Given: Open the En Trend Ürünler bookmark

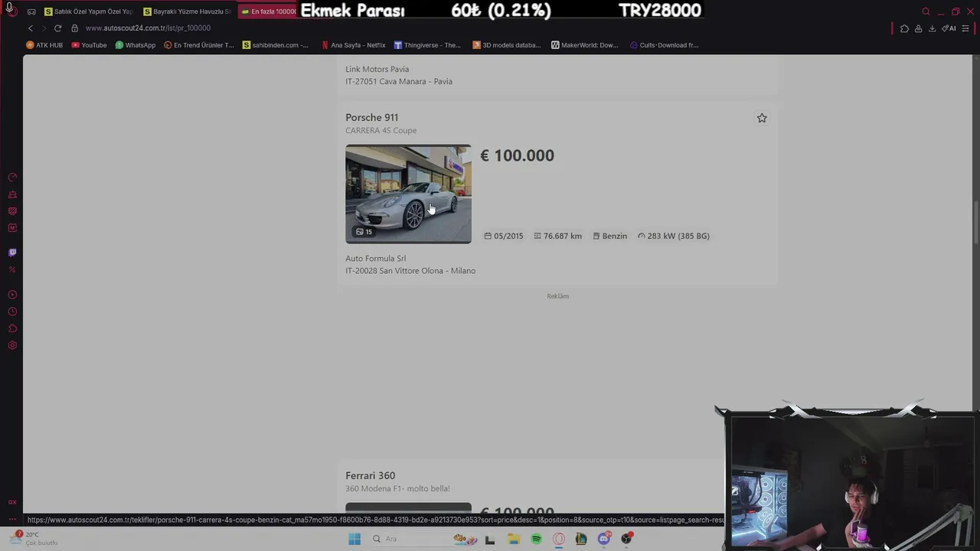Looking at the screenshot, I should pyautogui.click(x=199, y=45).
